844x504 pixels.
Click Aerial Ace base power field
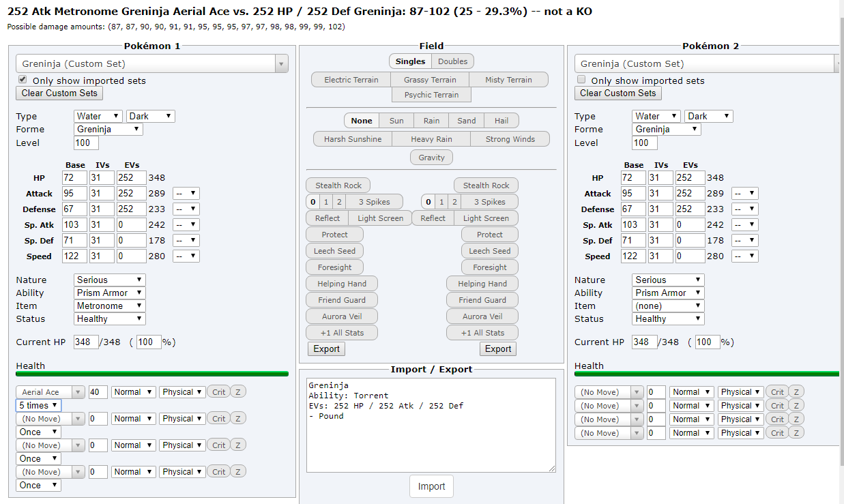tap(98, 392)
